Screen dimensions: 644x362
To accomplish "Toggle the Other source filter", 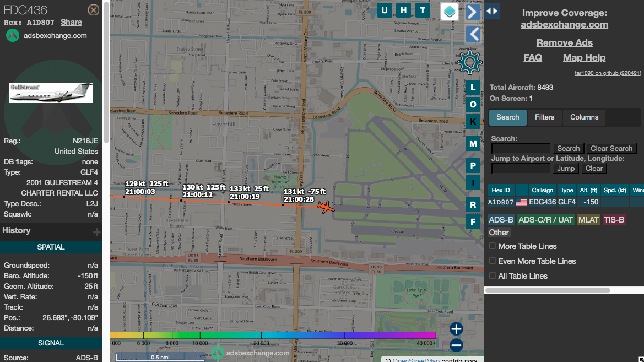I will click(499, 233).
